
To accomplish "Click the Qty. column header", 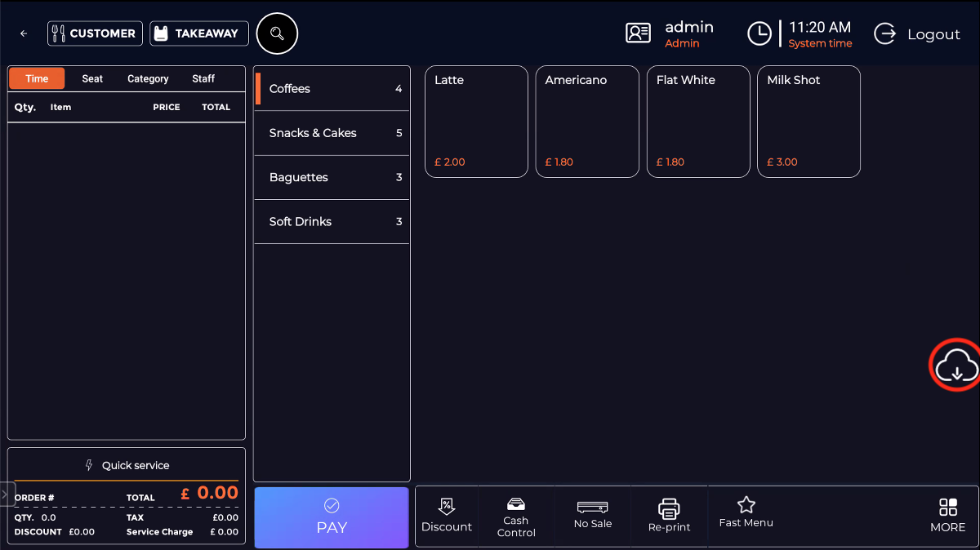I will click(25, 107).
